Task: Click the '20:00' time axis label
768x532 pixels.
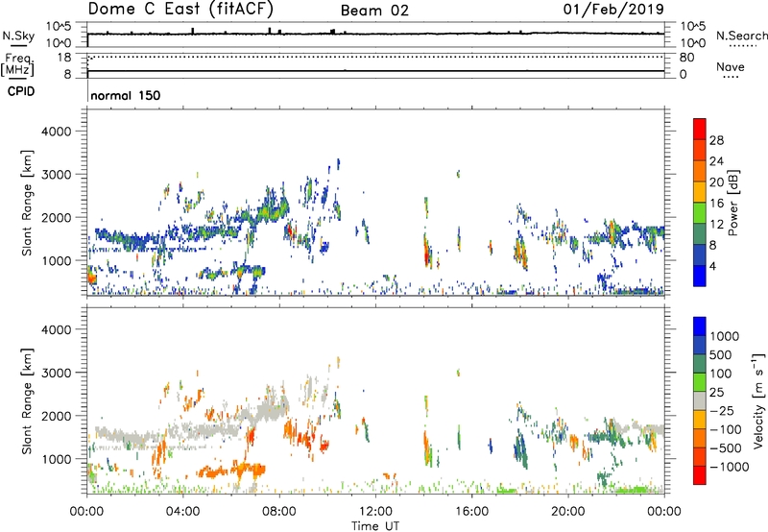Action: point(568,512)
